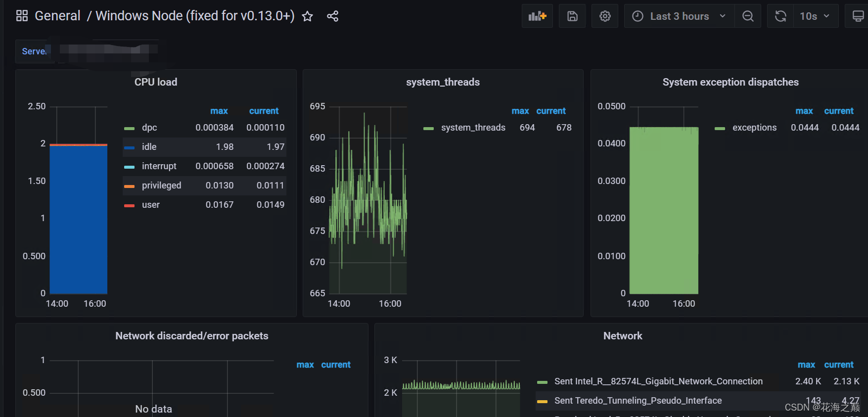Click idle max value 1.98

pos(225,147)
